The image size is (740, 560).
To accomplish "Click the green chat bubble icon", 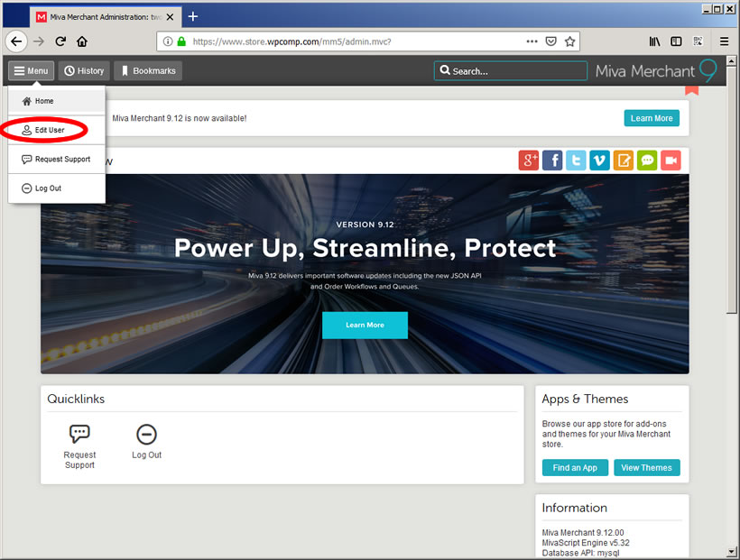I will (x=646, y=161).
